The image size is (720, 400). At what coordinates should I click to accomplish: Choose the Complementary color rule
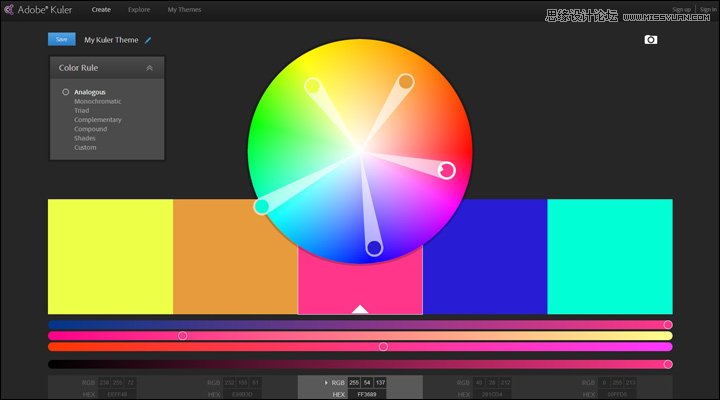tap(98, 119)
